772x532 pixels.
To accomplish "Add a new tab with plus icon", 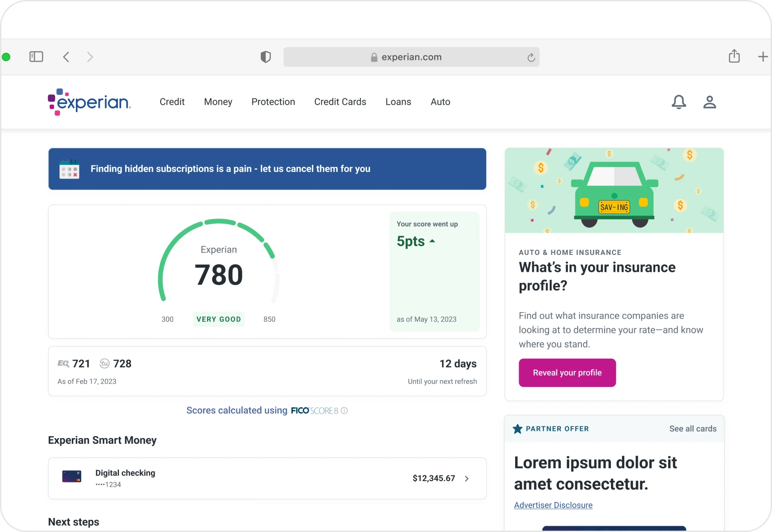I will tap(763, 57).
